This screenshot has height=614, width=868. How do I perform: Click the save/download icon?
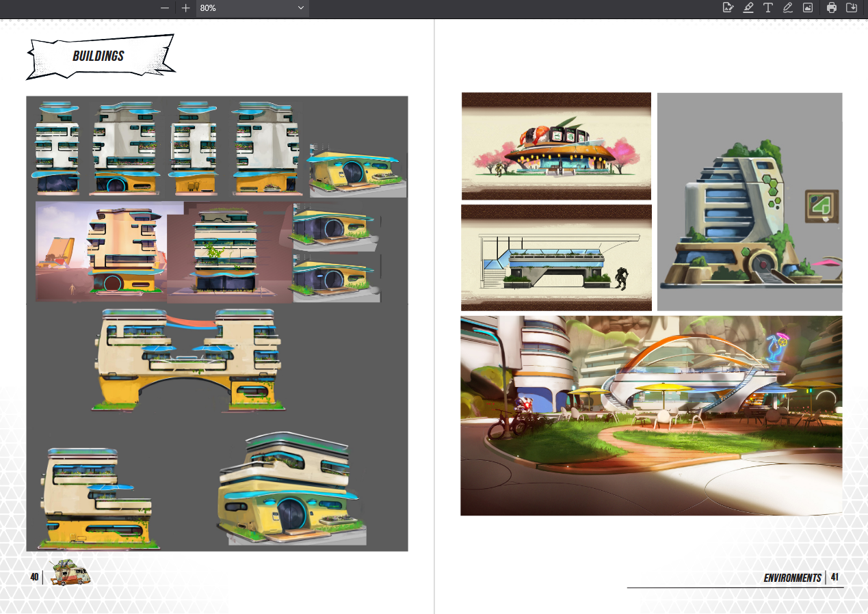[852, 8]
